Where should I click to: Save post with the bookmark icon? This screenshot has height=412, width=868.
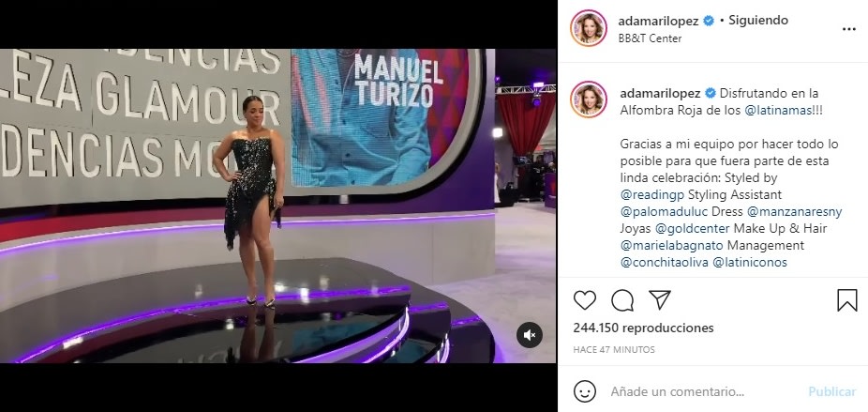click(847, 300)
